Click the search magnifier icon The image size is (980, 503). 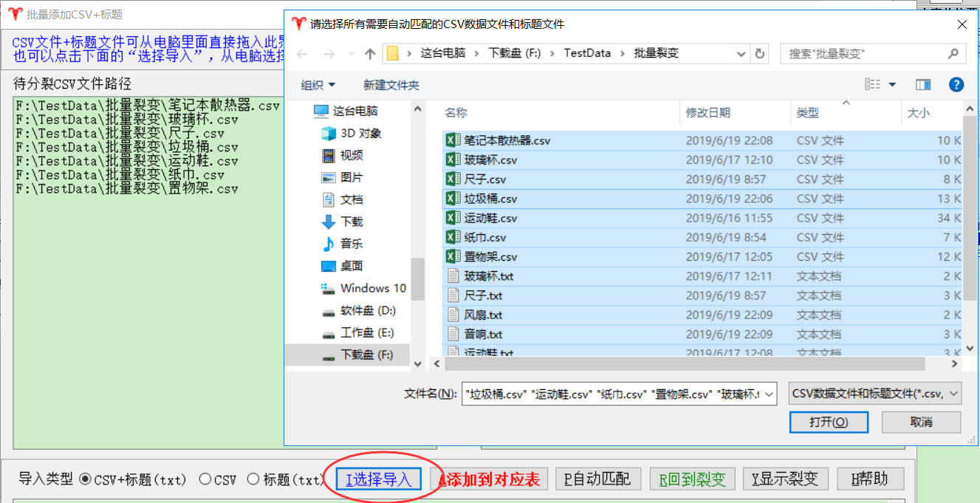[x=953, y=54]
